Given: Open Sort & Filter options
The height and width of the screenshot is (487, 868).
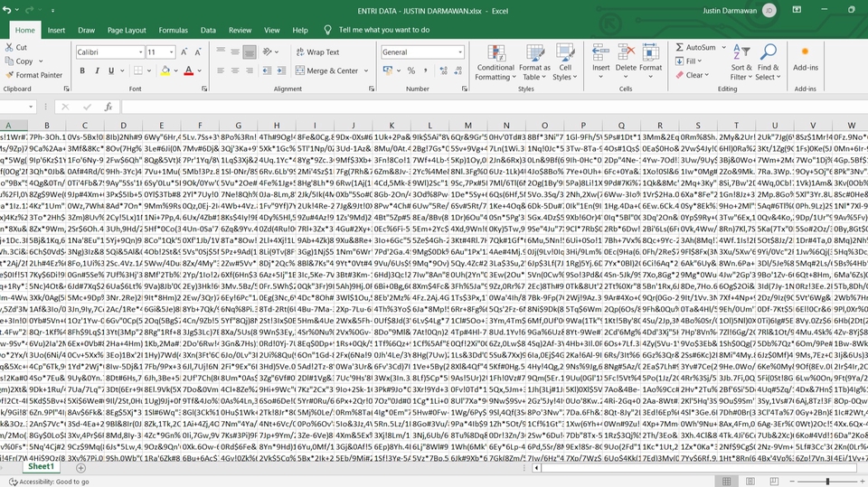Looking at the screenshot, I should [741, 63].
